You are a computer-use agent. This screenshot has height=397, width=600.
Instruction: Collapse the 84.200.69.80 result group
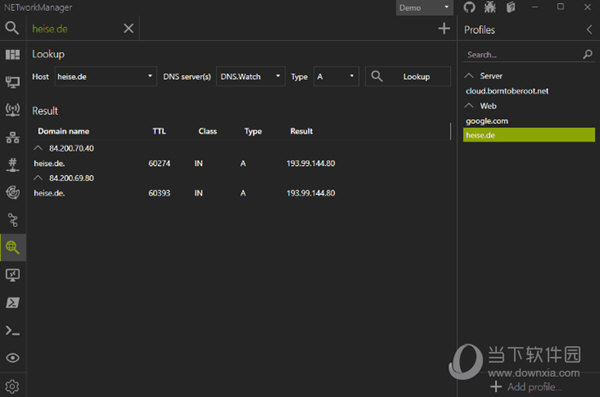(x=38, y=178)
